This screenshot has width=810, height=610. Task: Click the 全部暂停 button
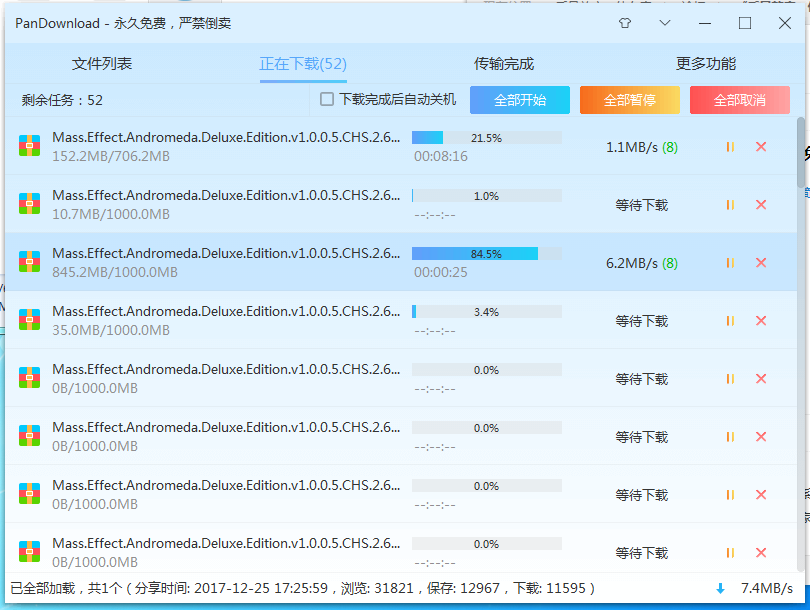pyautogui.click(x=630, y=100)
